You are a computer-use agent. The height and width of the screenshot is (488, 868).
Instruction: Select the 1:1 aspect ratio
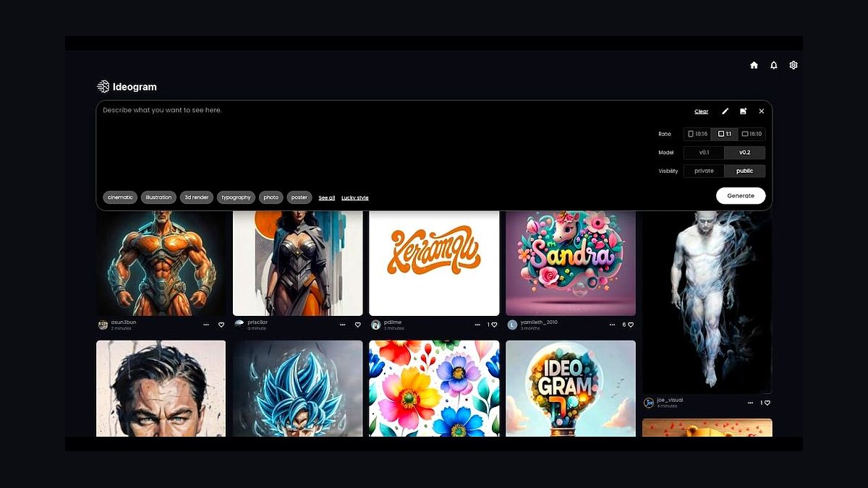pos(725,134)
